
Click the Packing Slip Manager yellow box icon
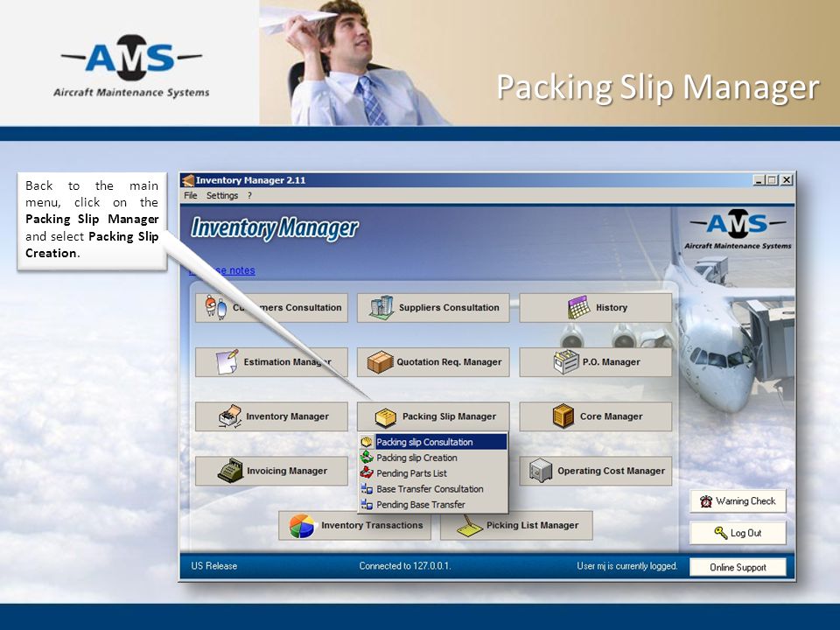point(385,416)
